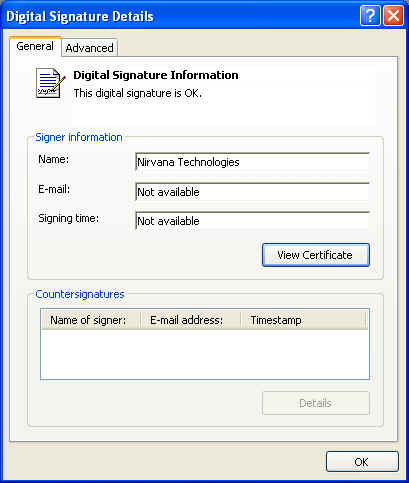Click the Signer information group label
The height and width of the screenshot is (483, 409).
click(x=79, y=137)
